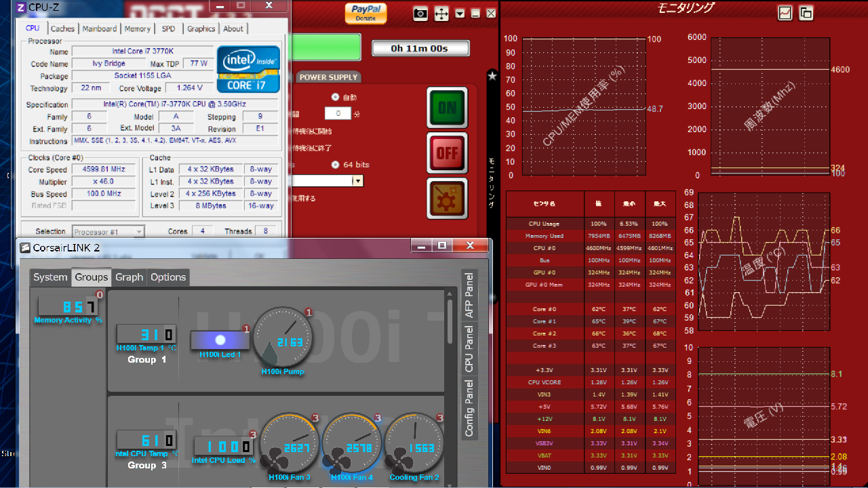
Task: Click the Core #2 temperature row
Action: click(591, 333)
